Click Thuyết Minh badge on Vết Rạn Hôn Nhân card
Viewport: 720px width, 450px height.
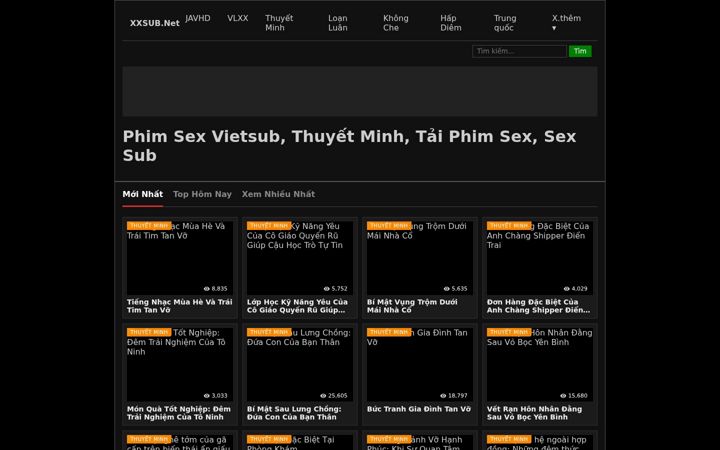(509, 332)
